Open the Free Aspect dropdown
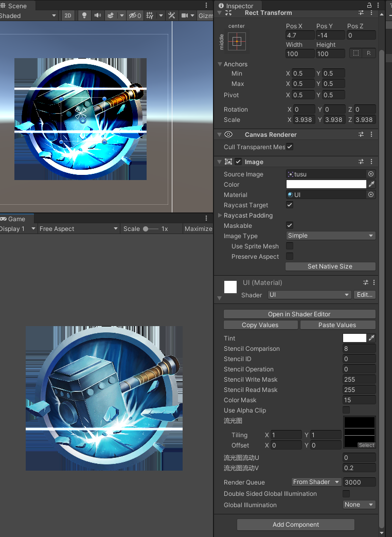 click(x=78, y=228)
